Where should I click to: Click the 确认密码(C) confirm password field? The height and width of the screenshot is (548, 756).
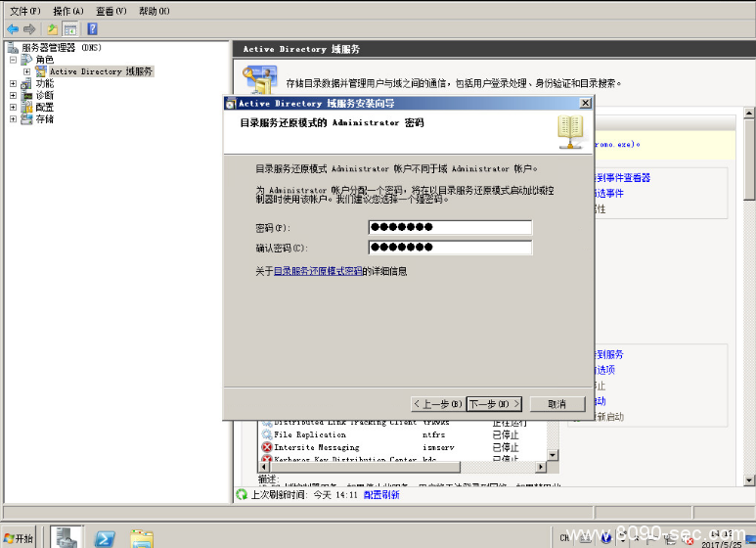[x=450, y=248]
